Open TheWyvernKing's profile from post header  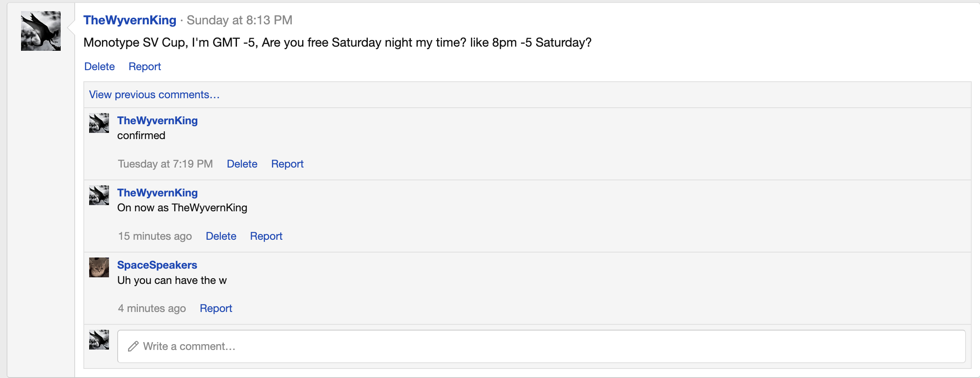(x=130, y=20)
